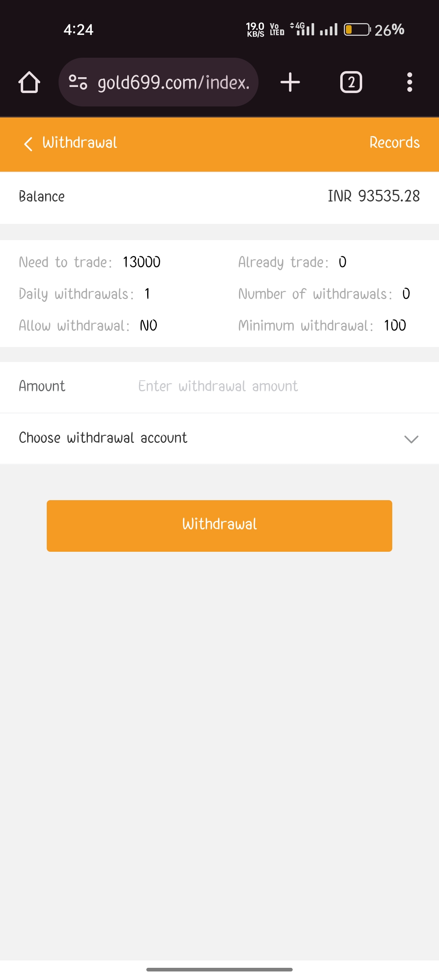Tap the Allow withdrawal NO status

(148, 325)
